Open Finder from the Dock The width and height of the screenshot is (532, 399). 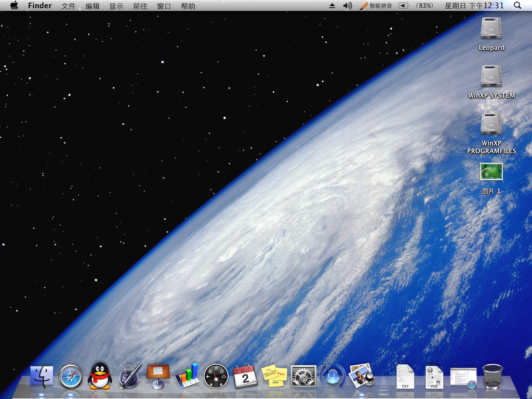click(42, 376)
